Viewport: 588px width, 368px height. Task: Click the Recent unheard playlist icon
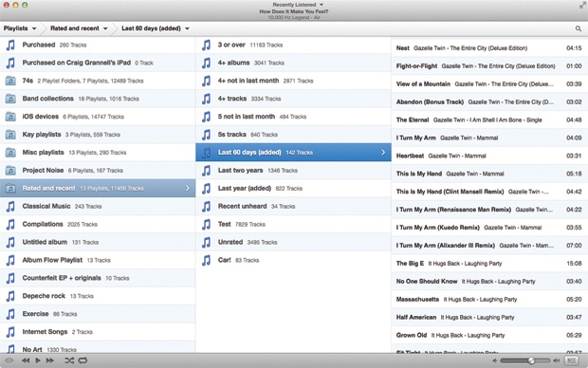(206, 207)
